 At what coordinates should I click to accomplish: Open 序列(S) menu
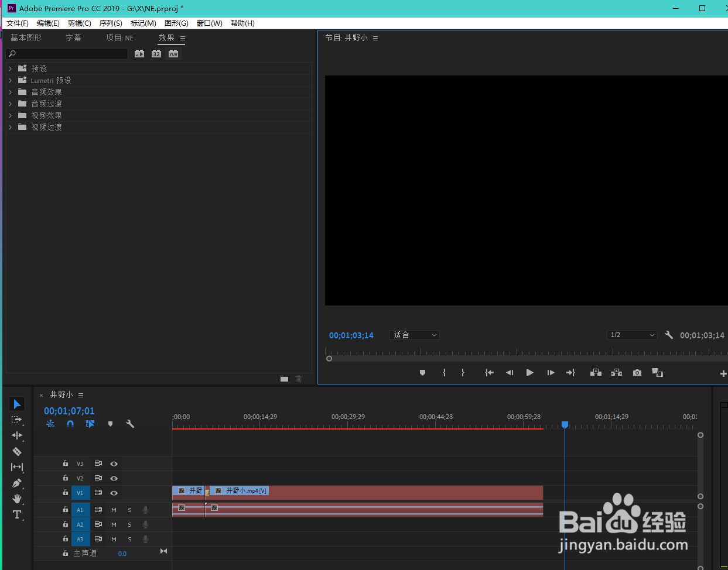(111, 23)
